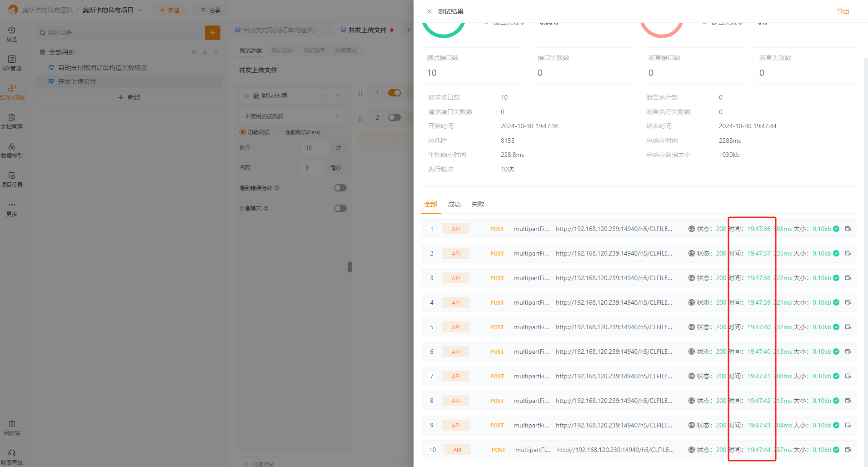Open detail icon for result row 3
Image resolution: width=868 pixels, height=467 pixels.
(848, 278)
